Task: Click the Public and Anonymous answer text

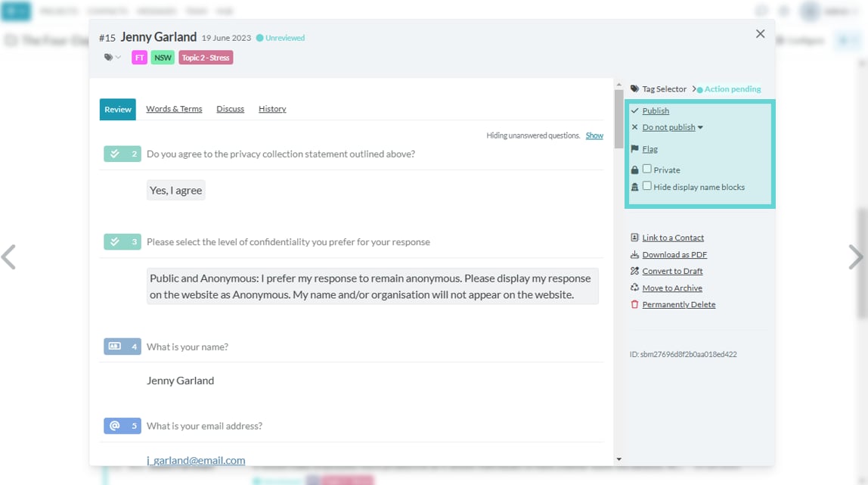Action: pyautogui.click(x=372, y=286)
